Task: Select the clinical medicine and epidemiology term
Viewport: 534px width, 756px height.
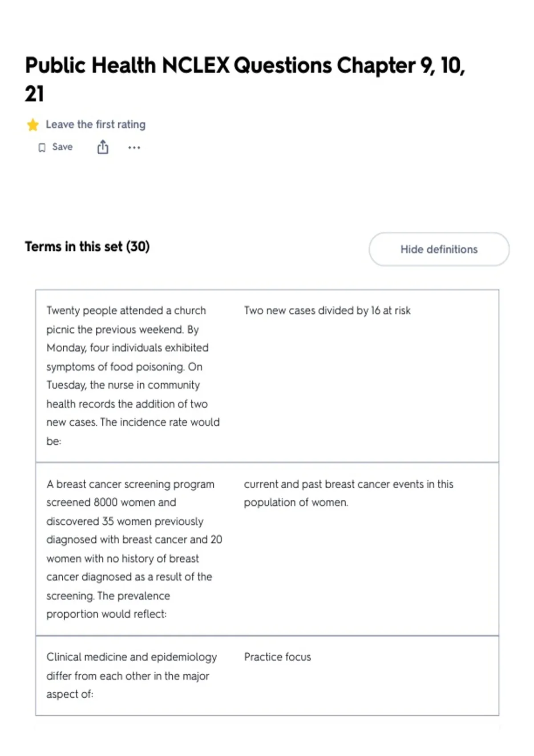Action: (132, 676)
